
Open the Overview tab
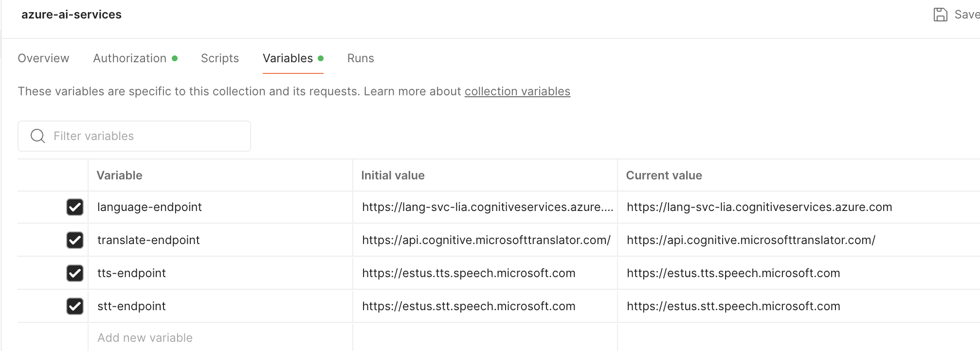(43, 58)
